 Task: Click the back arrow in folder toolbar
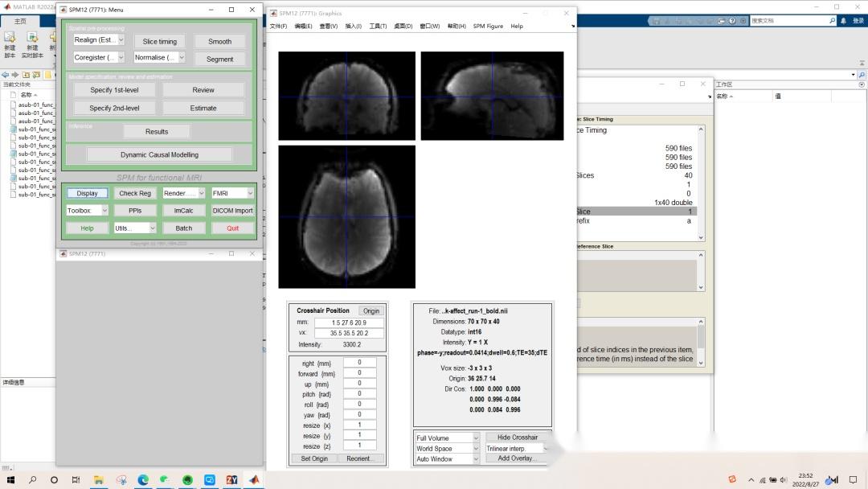(x=6, y=75)
